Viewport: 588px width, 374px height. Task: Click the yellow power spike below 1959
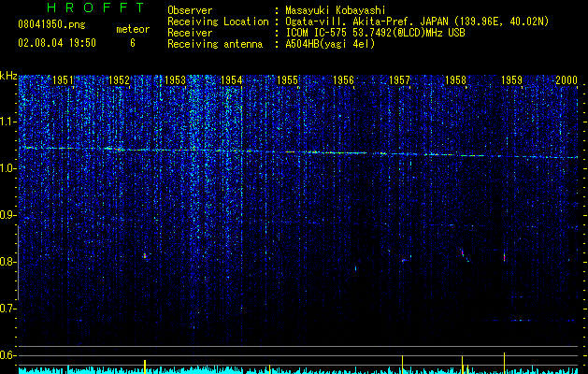(x=505, y=361)
